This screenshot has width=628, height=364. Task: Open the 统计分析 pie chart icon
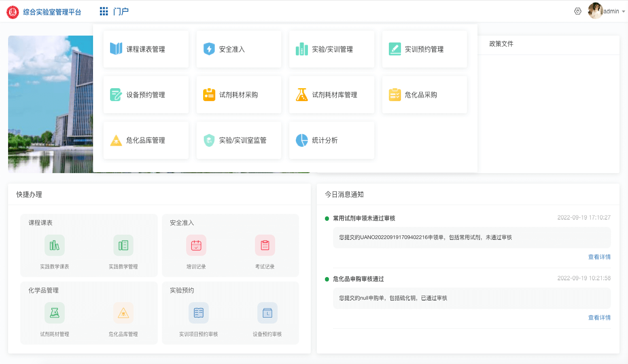coord(302,140)
